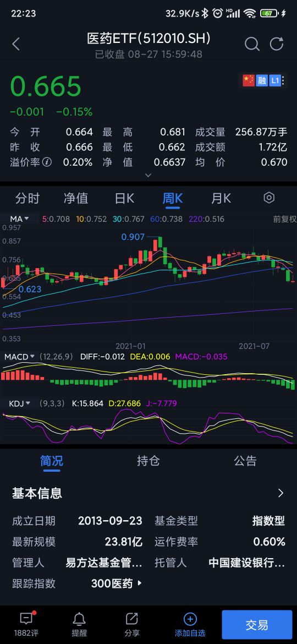The width and height of the screenshot is (297, 644).
Task: Tap the 成立日期 2013-09-23 value
Action: coord(110,521)
